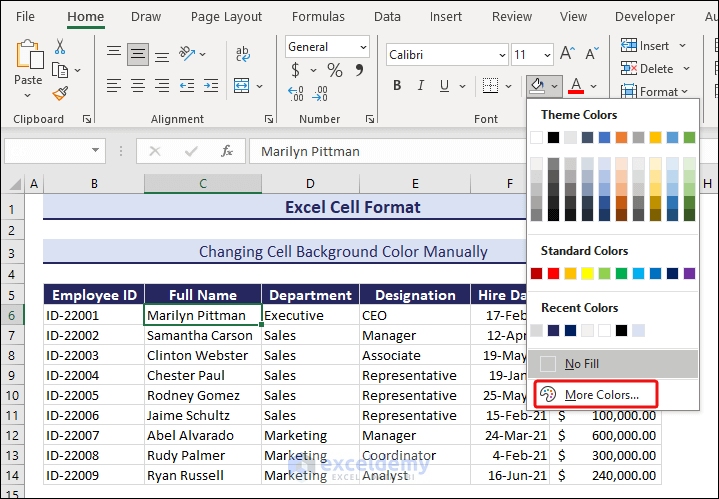Click the Increase Font Size icon
The image size is (719, 499).
tap(566, 55)
